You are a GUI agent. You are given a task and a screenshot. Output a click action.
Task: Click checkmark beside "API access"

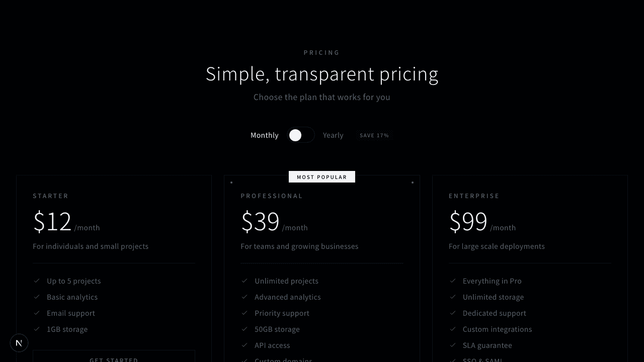pos(245,345)
